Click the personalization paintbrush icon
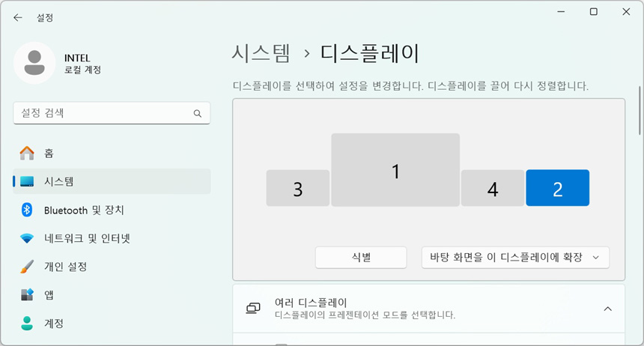 [x=27, y=267]
